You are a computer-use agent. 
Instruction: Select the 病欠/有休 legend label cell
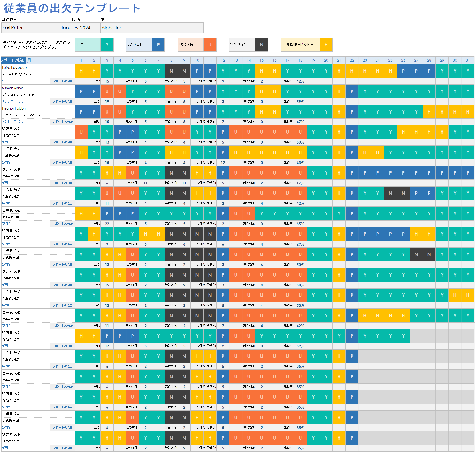click(139, 45)
